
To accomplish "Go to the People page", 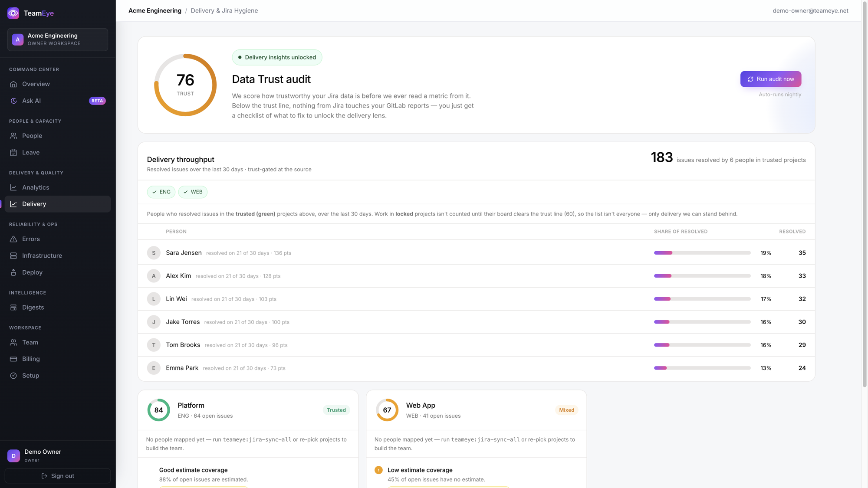I will pyautogui.click(x=58, y=136).
